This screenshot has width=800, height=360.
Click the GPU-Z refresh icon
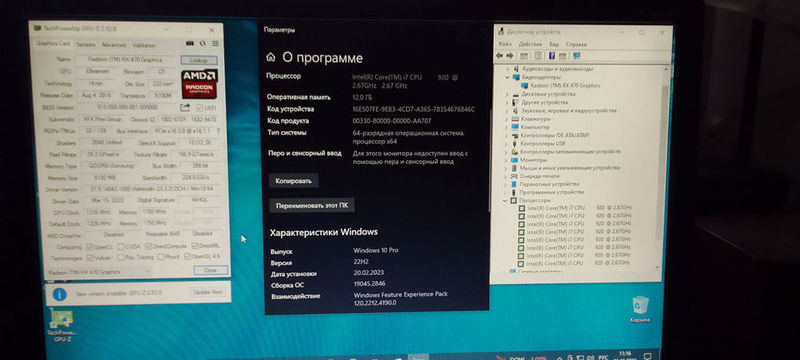point(203,44)
